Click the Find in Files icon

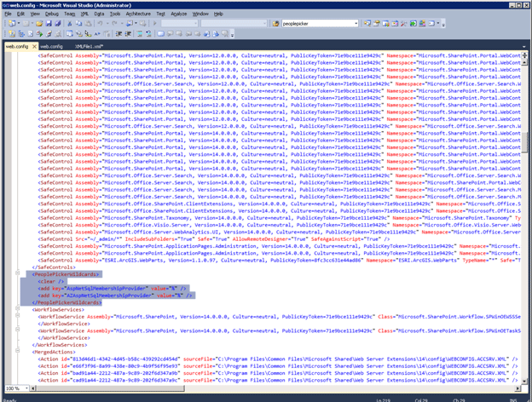tap(275, 23)
